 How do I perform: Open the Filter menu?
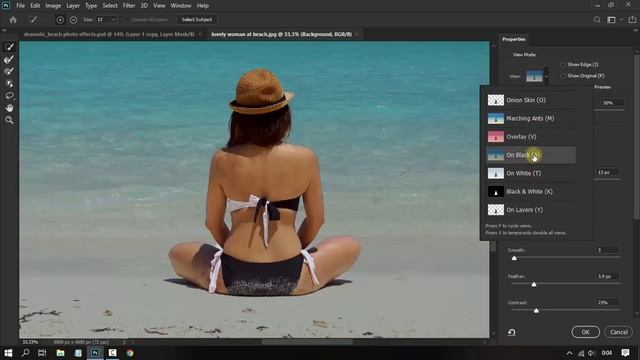(x=129, y=6)
